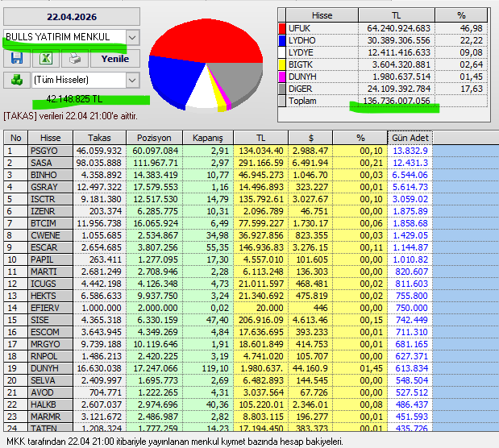Screen dimensions: 499x448
Task: Click the BIGTK legend row name
Action: click(301, 64)
